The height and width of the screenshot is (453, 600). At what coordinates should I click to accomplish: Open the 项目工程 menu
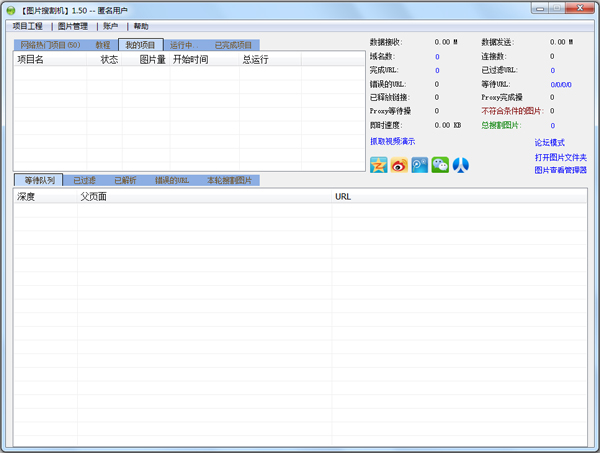(x=28, y=26)
